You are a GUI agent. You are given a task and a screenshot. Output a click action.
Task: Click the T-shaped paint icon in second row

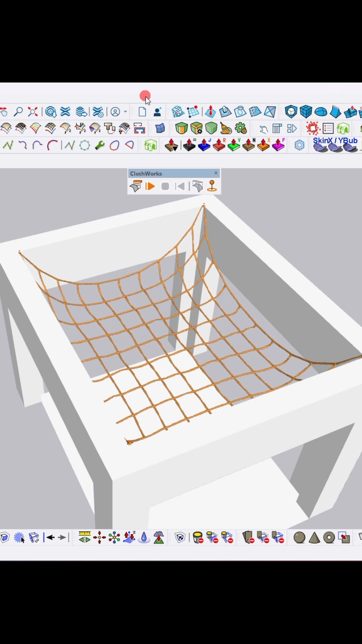pyautogui.click(x=109, y=128)
